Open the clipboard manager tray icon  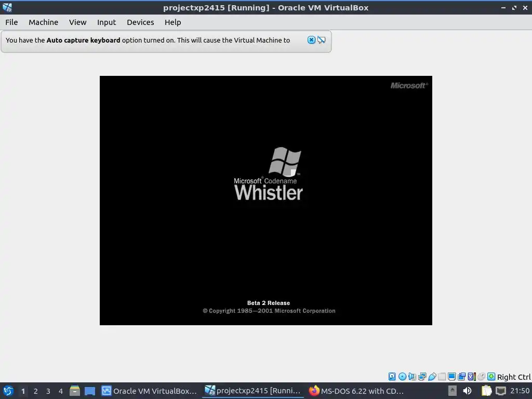(x=486, y=391)
